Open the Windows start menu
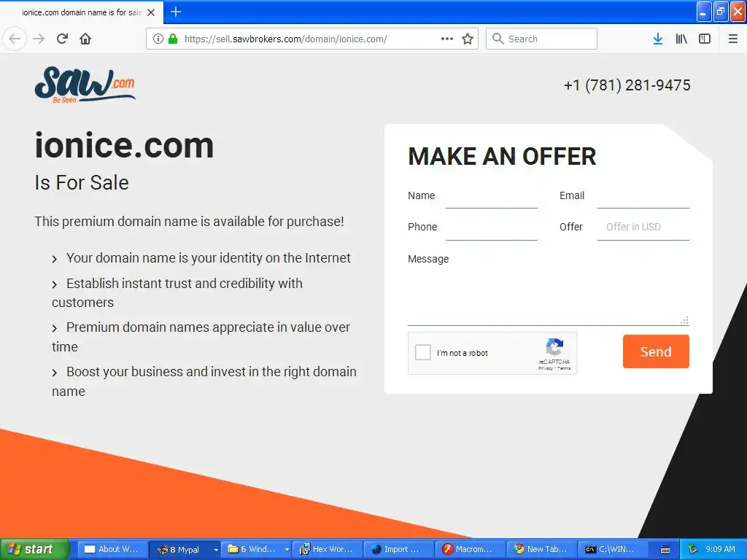Viewport: 747px width, 560px height. 34,549
